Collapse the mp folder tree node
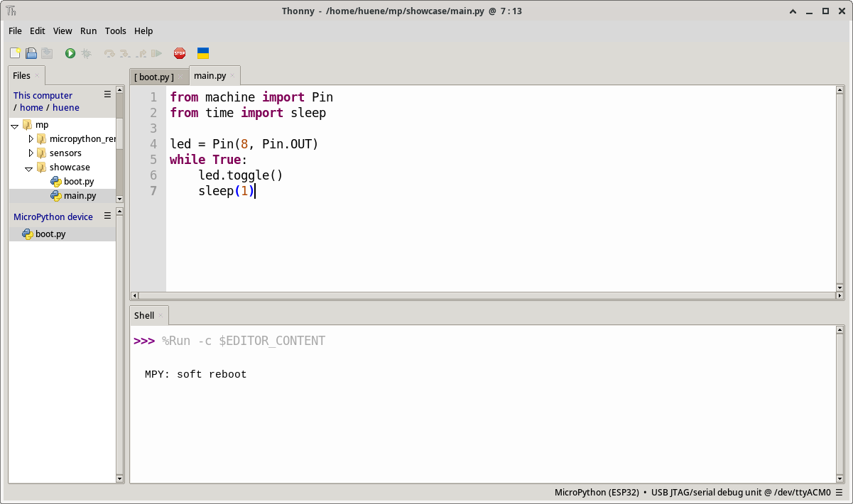This screenshot has width=853, height=504. tap(15, 126)
